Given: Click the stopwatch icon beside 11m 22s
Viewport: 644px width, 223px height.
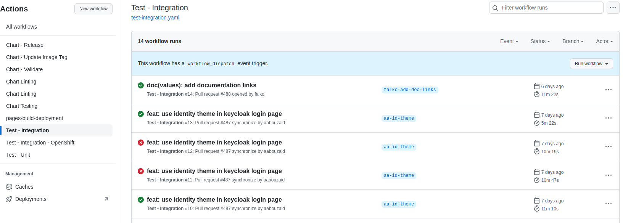Looking at the screenshot, I should click(537, 95).
